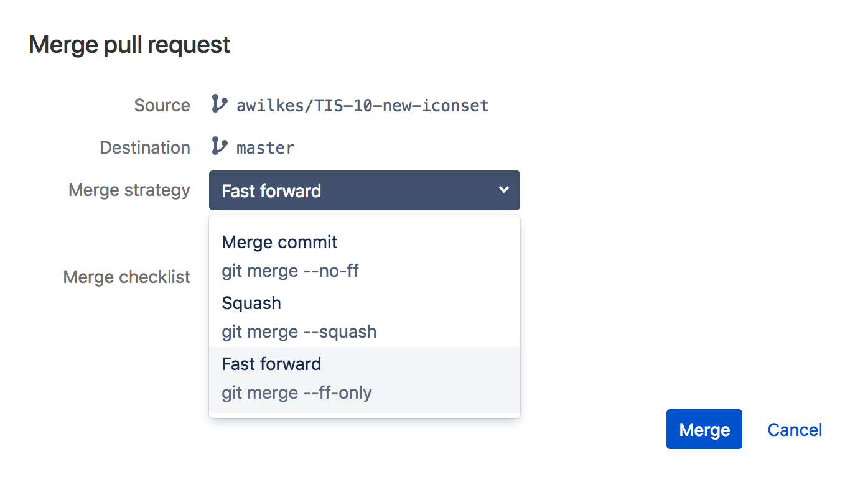Click the branch icon next to the source branch
The image size is (868, 482).
coord(219,104)
